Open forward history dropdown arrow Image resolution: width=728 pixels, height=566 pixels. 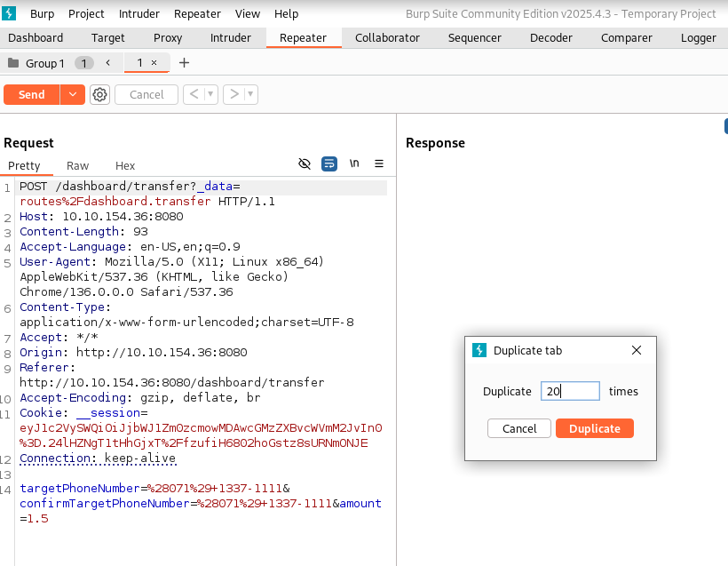[x=250, y=95]
